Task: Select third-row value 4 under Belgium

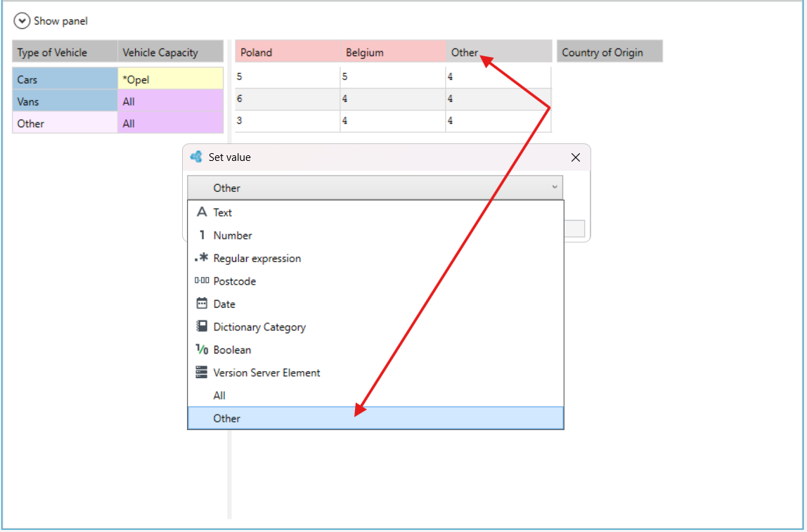Action: (x=393, y=121)
